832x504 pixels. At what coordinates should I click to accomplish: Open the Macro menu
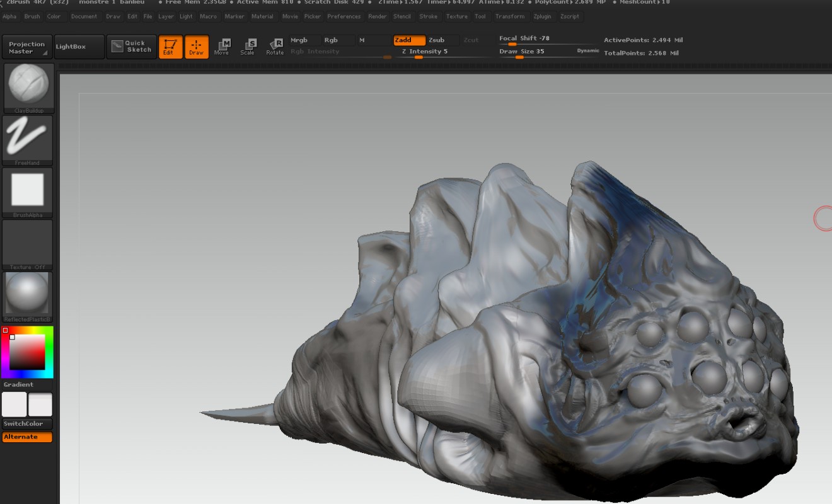pyautogui.click(x=209, y=16)
